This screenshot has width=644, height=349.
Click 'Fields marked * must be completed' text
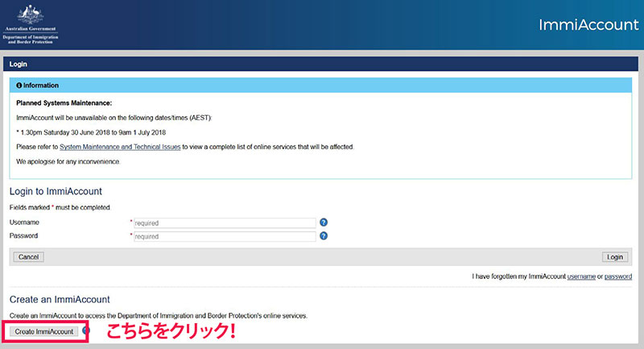[60, 208]
